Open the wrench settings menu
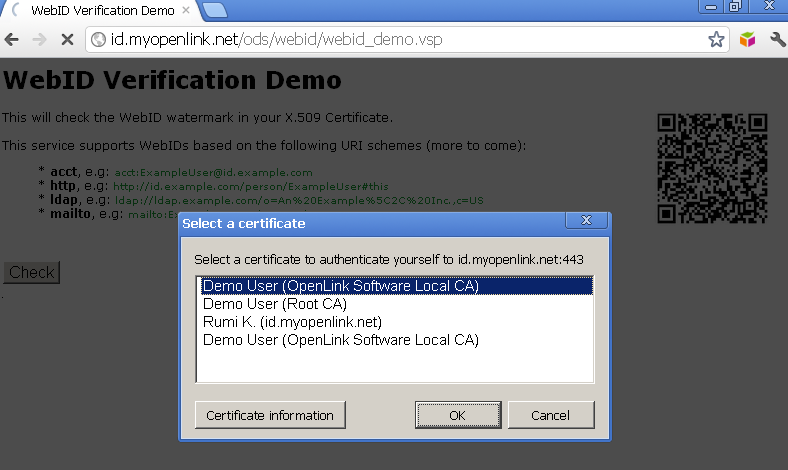 coord(776,40)
